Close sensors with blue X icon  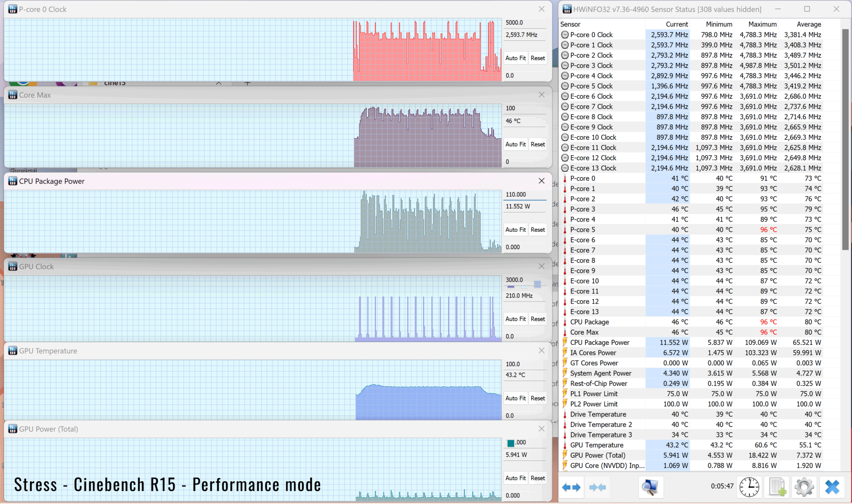coord(832,487)
